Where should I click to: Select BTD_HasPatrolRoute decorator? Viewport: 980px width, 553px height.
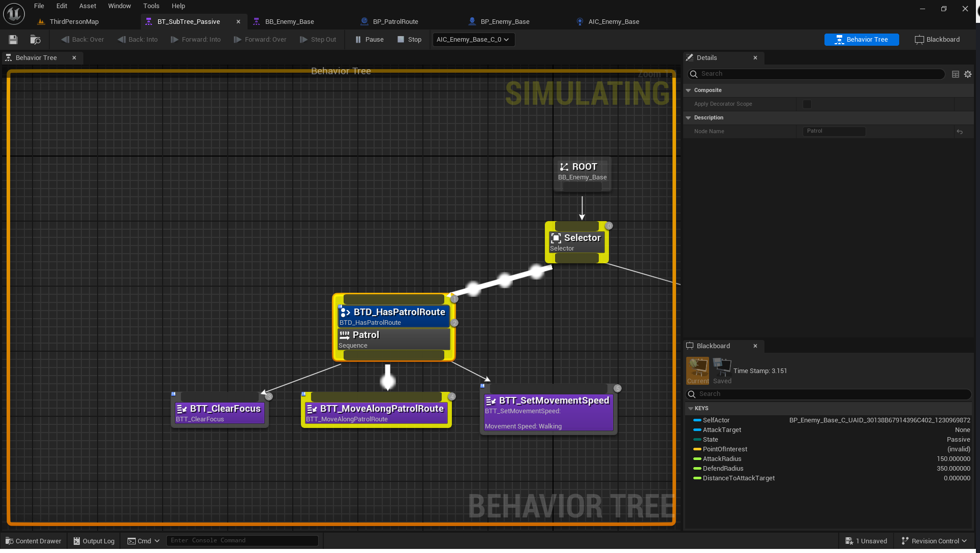click(394, 317)
